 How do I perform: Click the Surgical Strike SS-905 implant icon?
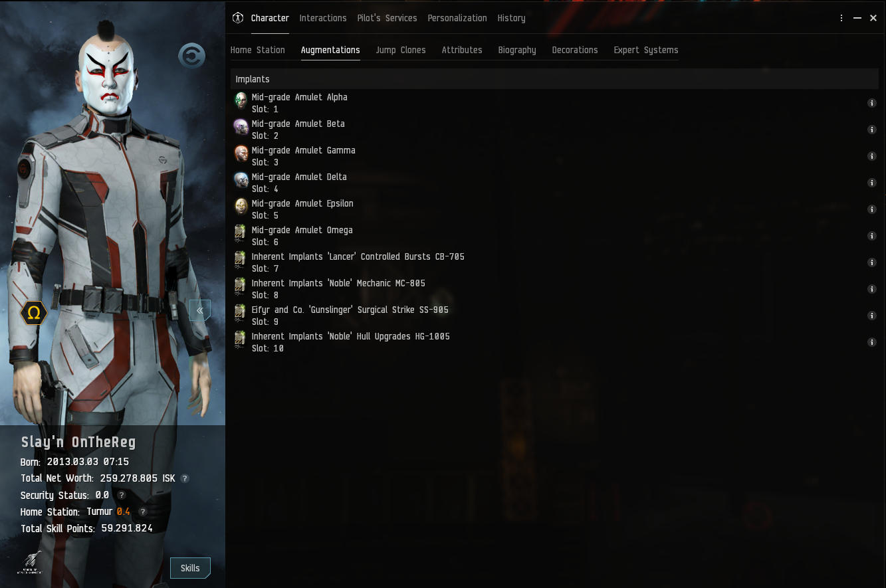click(x=241, y=314)
